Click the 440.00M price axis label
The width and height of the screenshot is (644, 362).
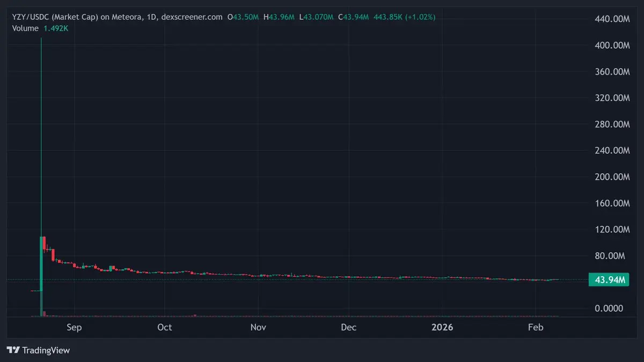point(612,19)
